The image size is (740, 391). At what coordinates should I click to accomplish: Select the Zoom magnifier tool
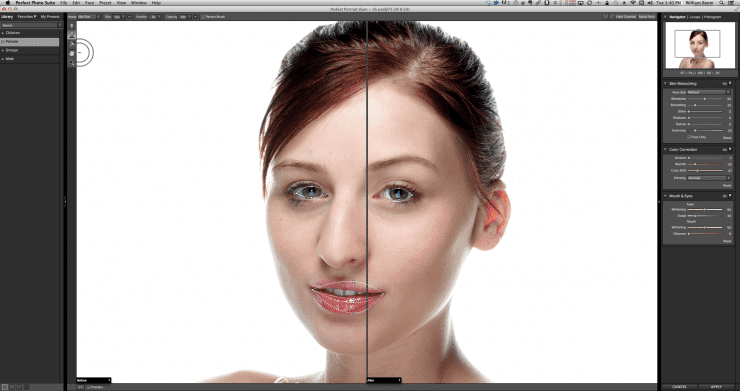point(72,62)
